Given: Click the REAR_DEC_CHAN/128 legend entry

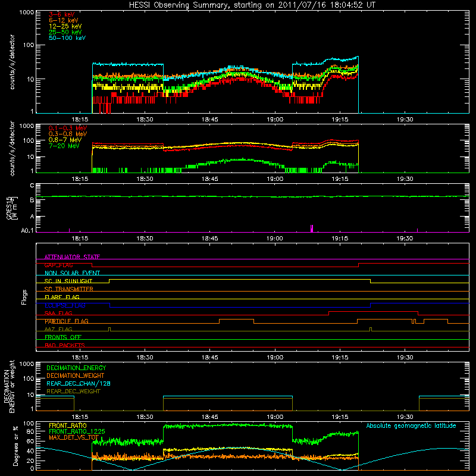Looking at the screenshot, I should [79, 383].
